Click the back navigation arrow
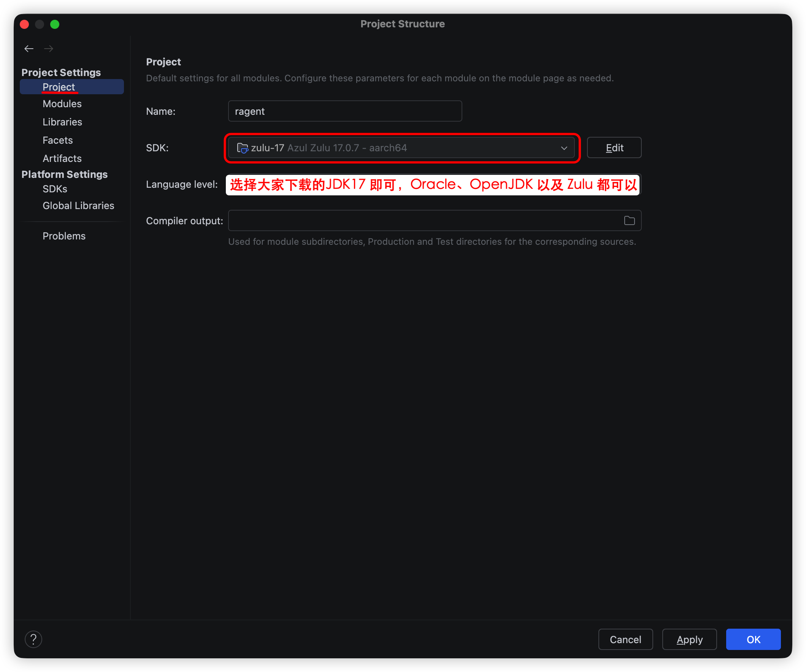The image size is (806, 672). 29,49
